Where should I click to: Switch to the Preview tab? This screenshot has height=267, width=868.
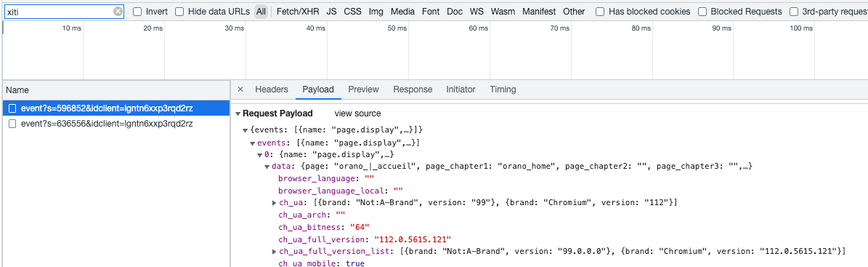pyautogui.click(x=363, y=89)
